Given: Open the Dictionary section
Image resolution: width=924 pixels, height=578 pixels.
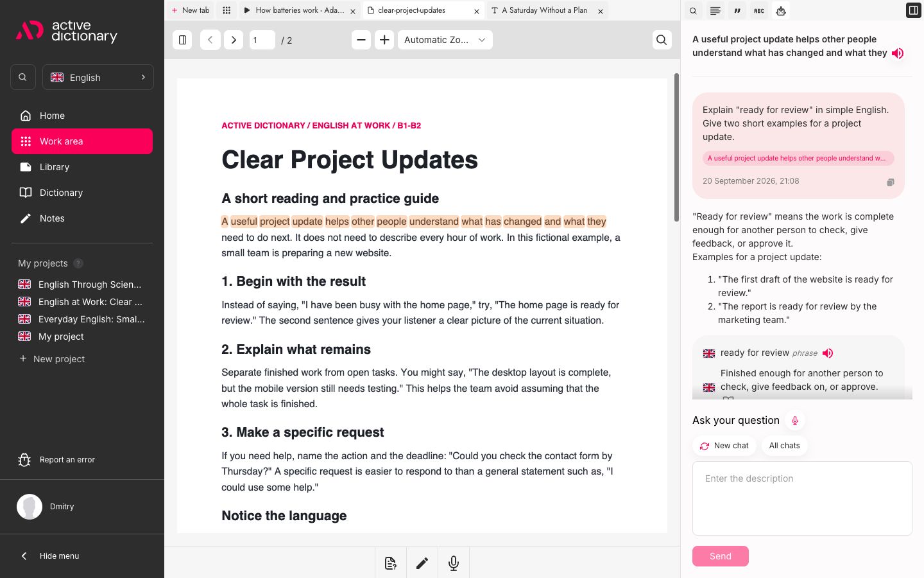Looking at the screenshot, I should (x=82, y=193).
